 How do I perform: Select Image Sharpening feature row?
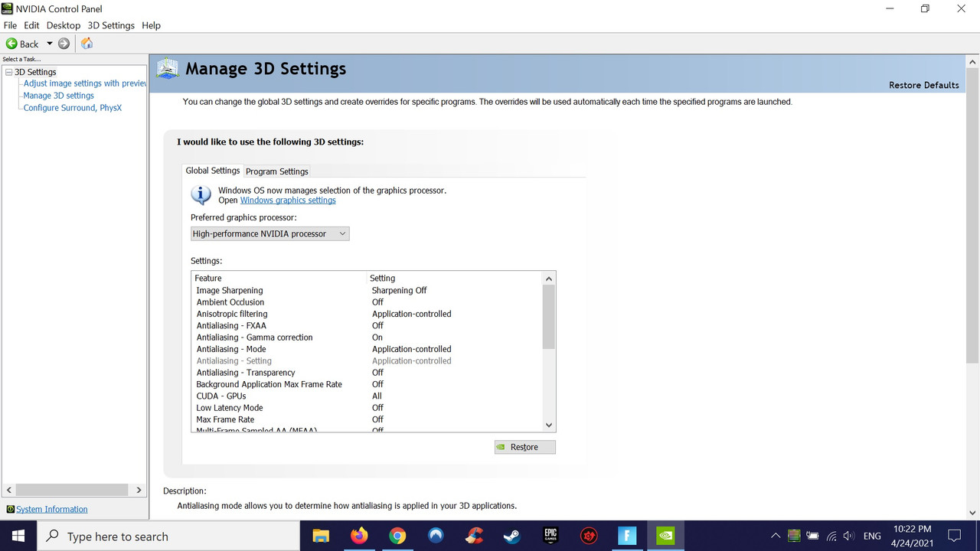pos(366,290)
